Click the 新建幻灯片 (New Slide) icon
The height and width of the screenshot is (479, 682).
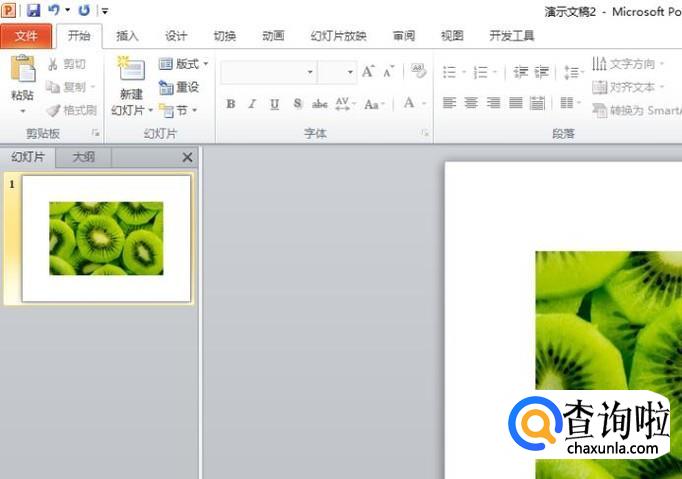pos(131,69)
